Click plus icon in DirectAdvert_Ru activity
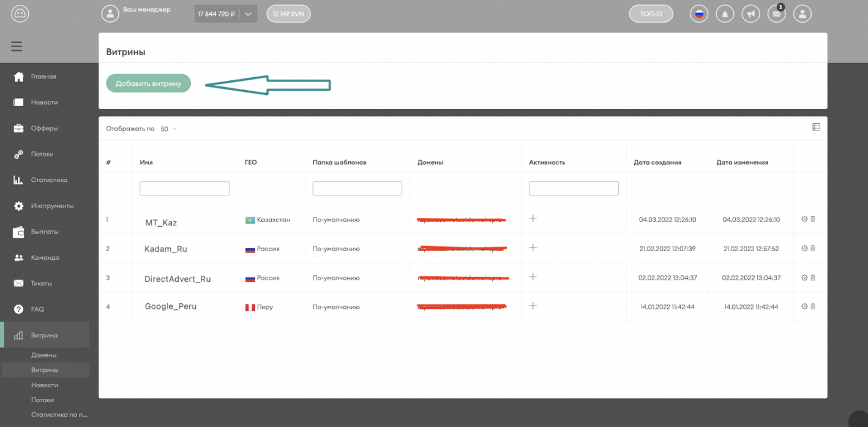Viewport: 868px width, 427px height. [x=533, y=277]
